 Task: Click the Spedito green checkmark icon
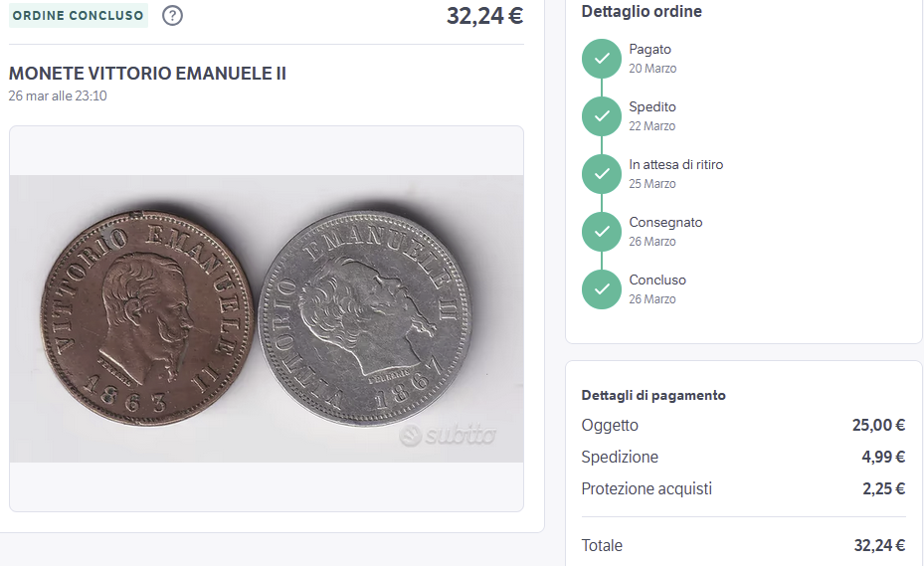coord(602,116)
